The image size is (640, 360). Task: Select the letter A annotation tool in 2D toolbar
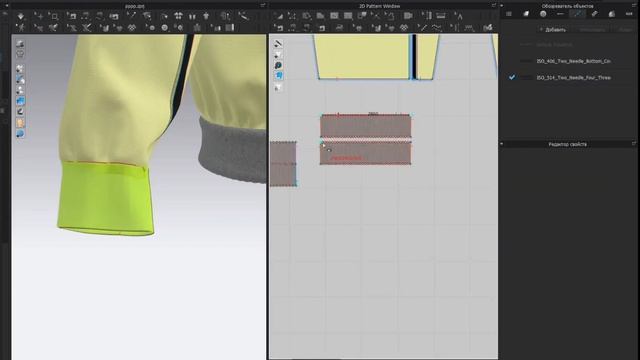pyautogui.click(x=460, y=16)
